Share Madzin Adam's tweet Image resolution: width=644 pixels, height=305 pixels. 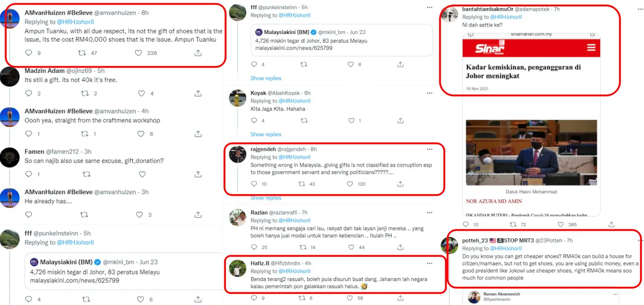198,94
